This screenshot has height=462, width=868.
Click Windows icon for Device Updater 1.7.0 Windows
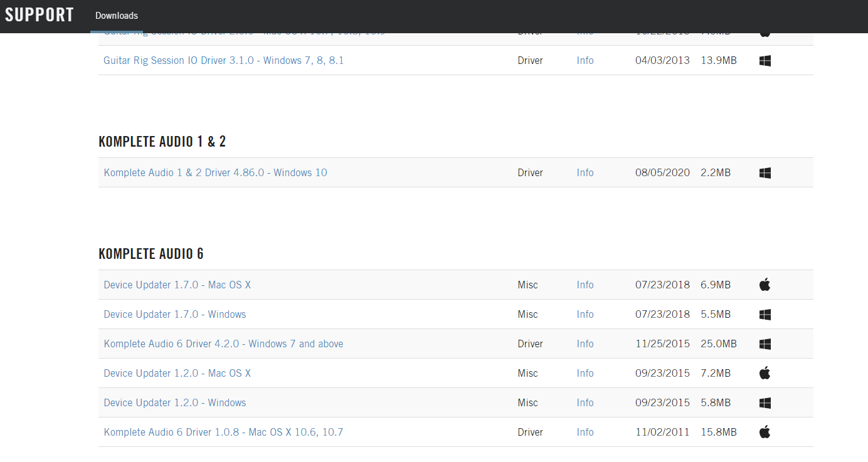point(765,315)
